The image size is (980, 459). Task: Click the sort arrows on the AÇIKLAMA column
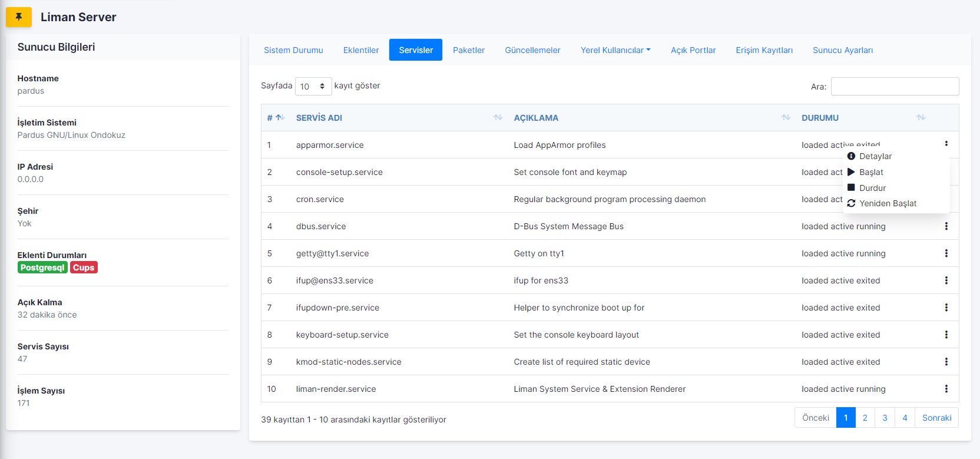pyautogui.click(x=785, y=118)
